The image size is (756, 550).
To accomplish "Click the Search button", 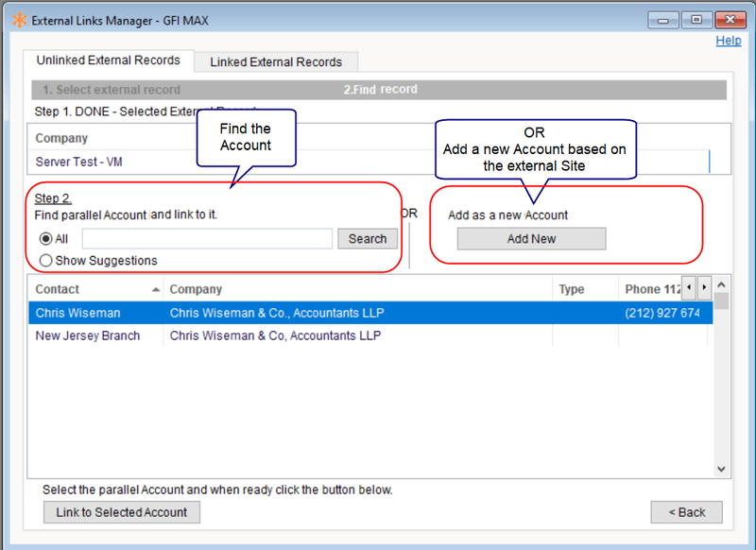I will [x=367, y=238].
